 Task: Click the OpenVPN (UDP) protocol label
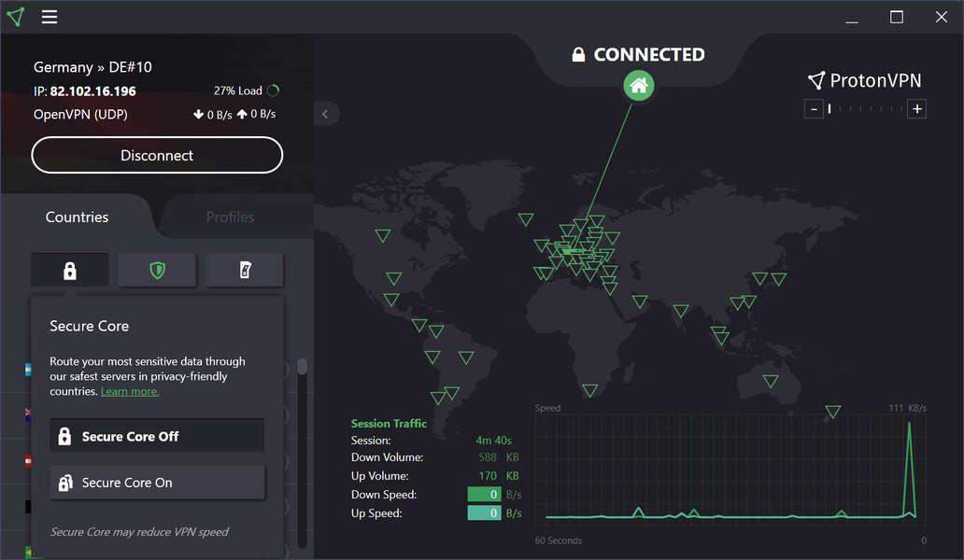80,114
